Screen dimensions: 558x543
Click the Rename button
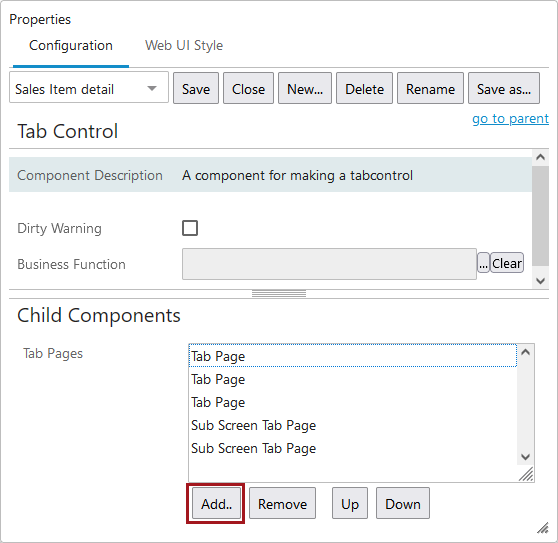click(x=430, y=88)
